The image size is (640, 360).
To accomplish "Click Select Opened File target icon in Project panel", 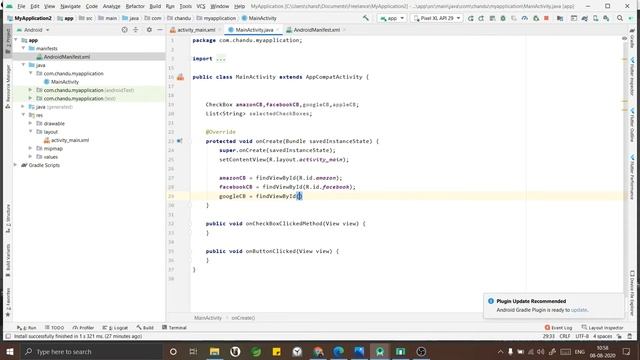I will [124, 30].
